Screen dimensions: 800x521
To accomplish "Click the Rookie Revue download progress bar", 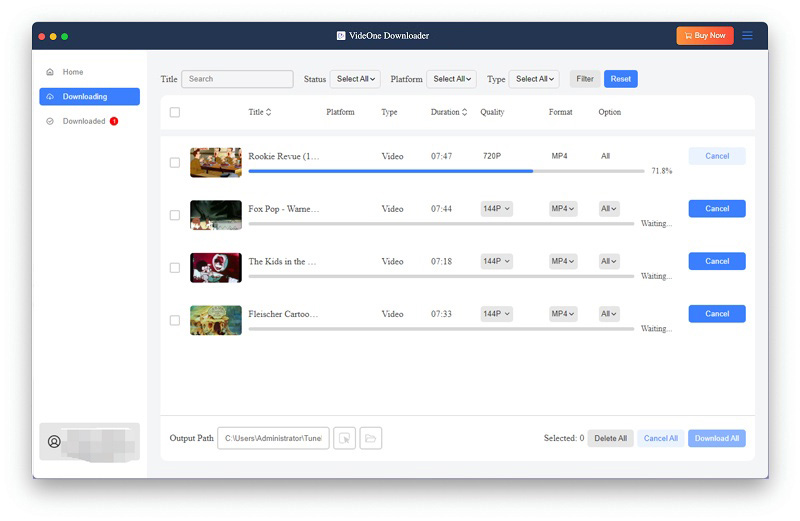I will pos(445,171).
